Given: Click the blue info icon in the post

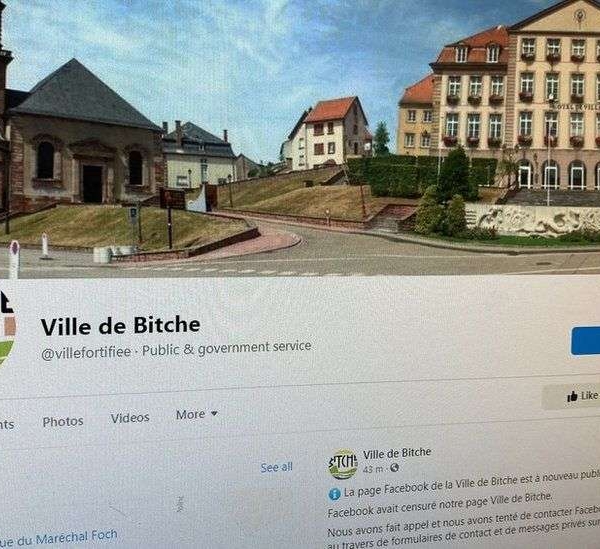Looking at the screenshot, I should pos(334,494).
